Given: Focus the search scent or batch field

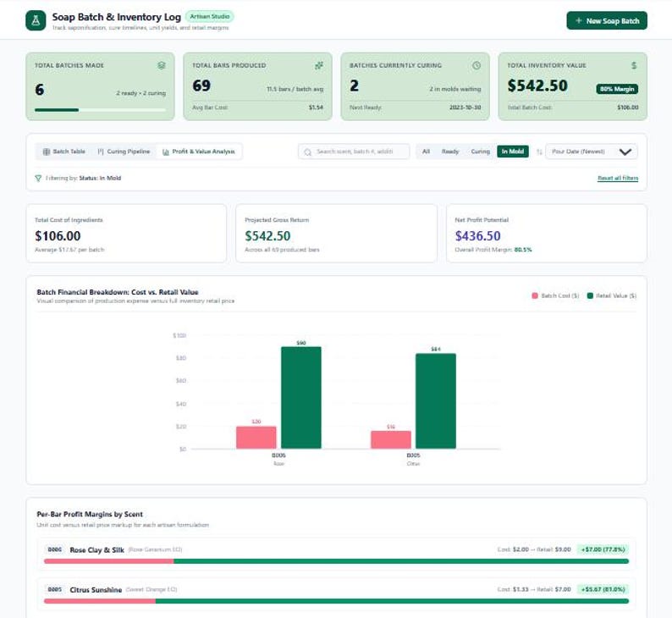Looking at the screenshot, I should [354, 152].
